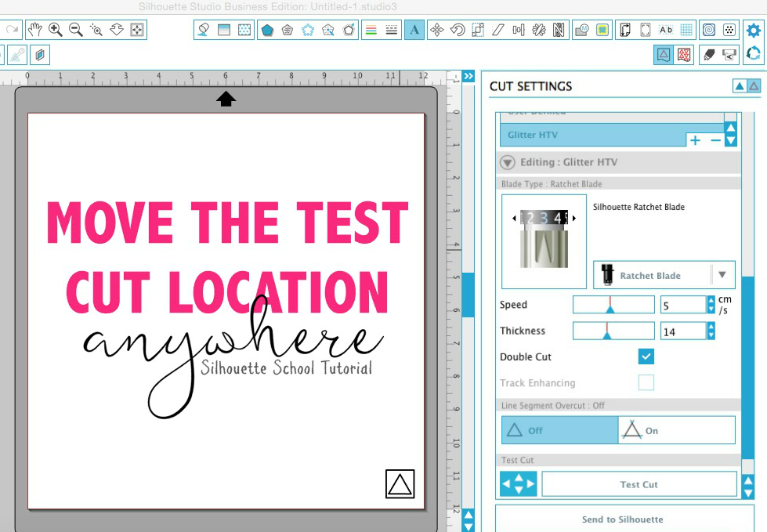Open the Fill Color tool
Screen dimensions: 767x532
[x=201, y=30]
